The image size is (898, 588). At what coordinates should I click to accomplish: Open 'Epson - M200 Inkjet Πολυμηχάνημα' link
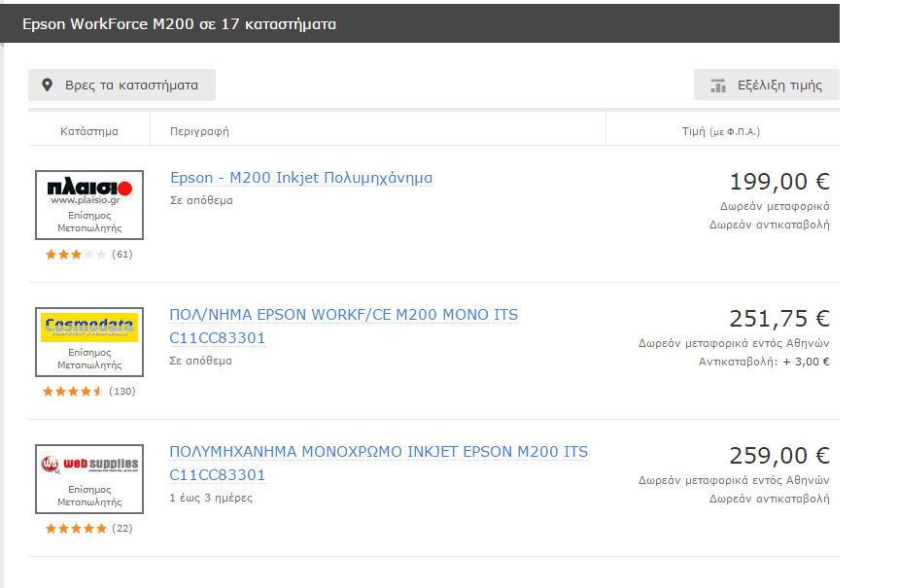click(301, 178)
